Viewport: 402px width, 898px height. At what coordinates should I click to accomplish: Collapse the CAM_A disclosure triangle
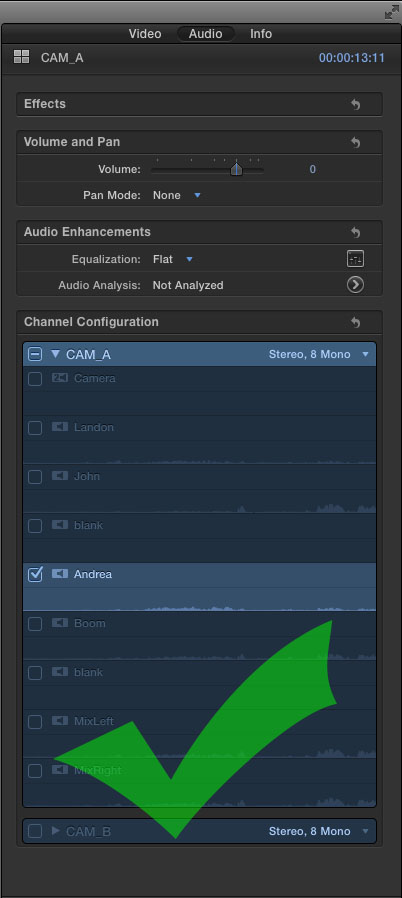(x=55, y=354)
